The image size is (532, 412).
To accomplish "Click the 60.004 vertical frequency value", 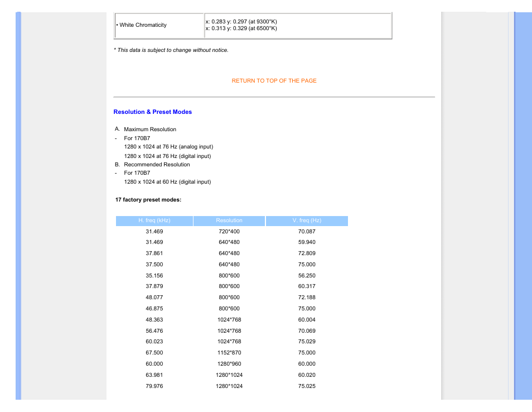I will click(x=307, y=320).
